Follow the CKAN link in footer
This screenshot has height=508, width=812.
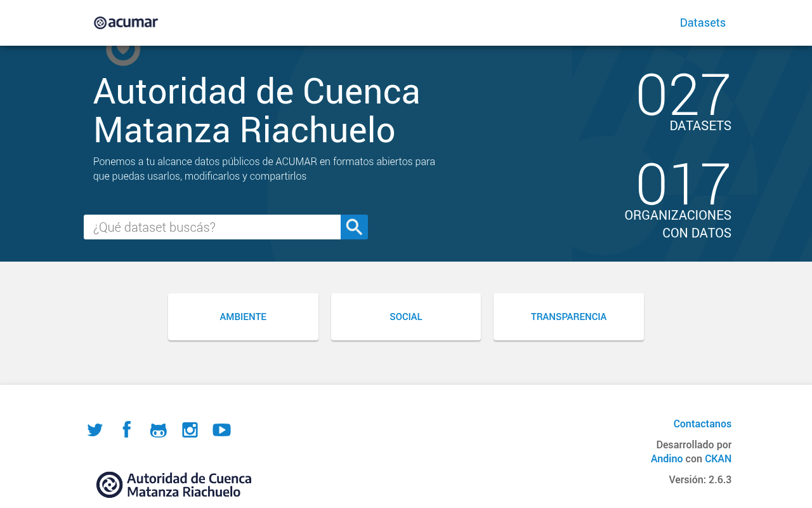(718, 458)
